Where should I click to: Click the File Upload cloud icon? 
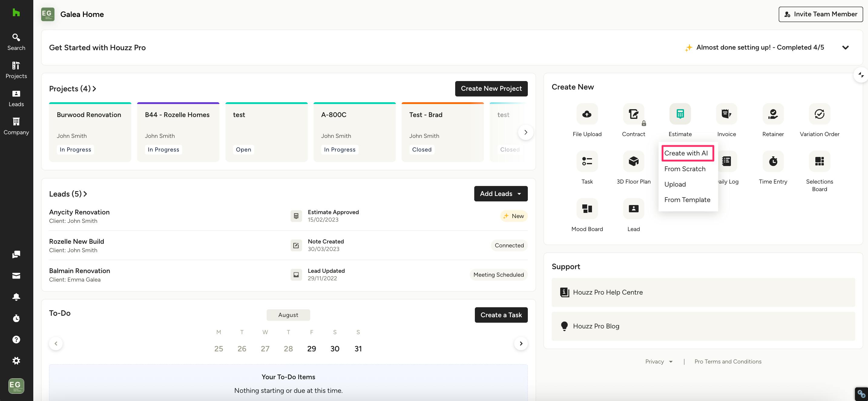587,114
